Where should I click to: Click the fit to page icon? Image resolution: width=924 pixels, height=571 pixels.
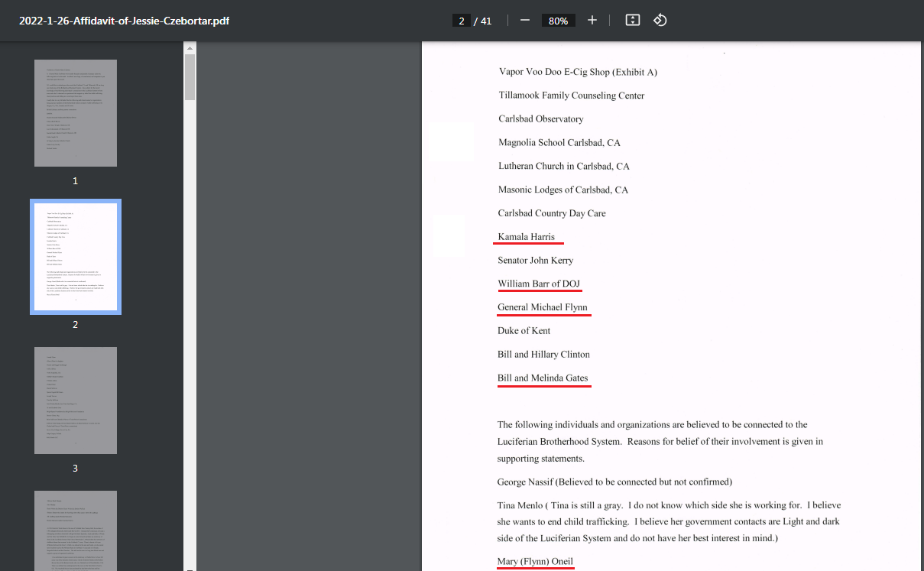click(x=633, y=21)
